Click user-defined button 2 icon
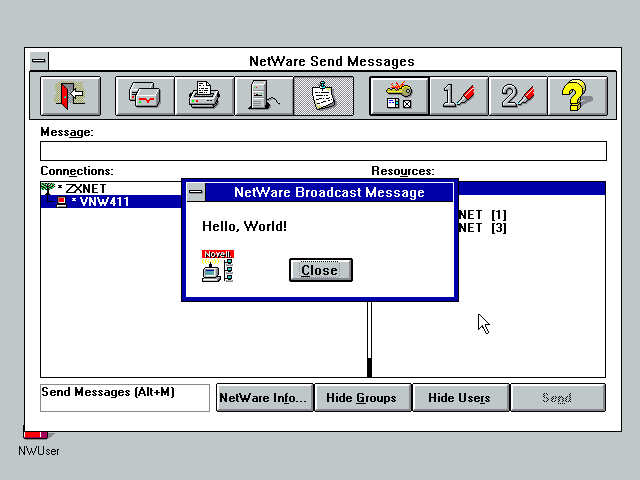 (518, 96)
